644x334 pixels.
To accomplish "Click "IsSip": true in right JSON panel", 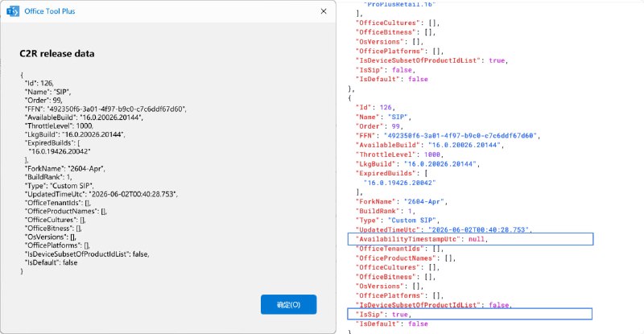I will (383, 314).
